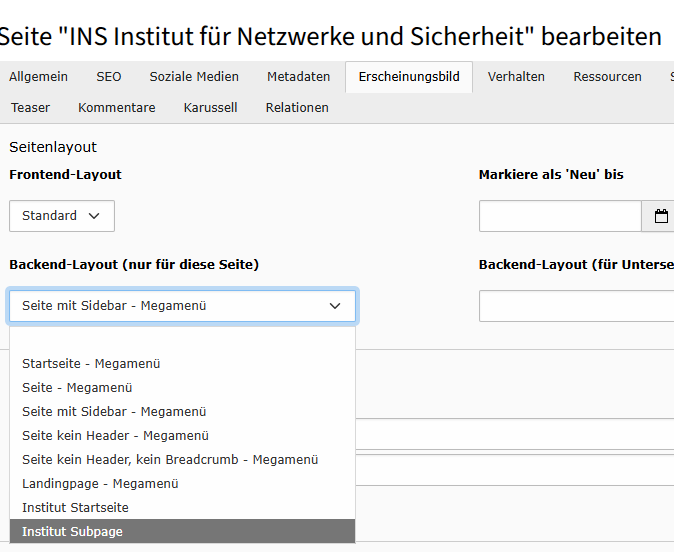Pick Seite kein Header - Megamenü option
This screenshot has height=552, width=674.
click(x=115, y=436)
